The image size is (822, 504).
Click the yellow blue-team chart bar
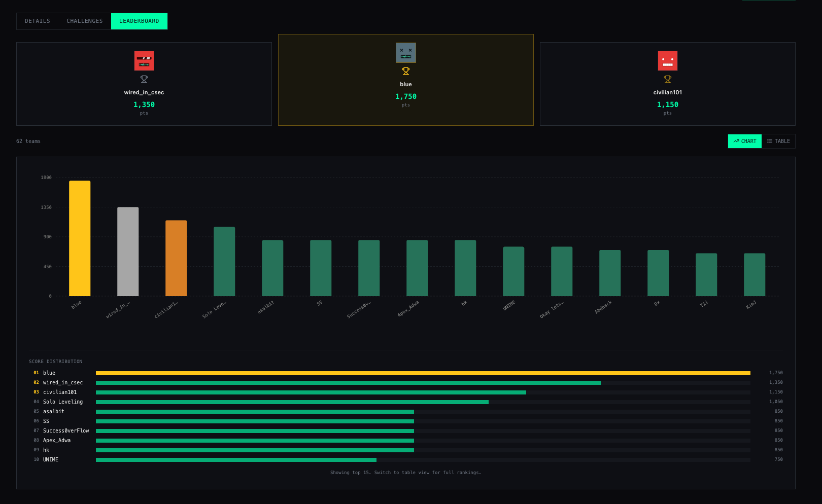pos(80,238)
